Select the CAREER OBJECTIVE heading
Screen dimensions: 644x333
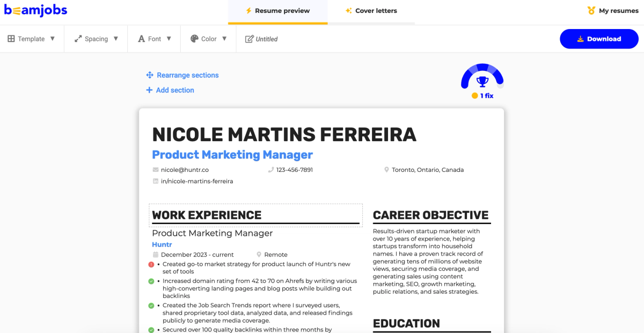tap(431, 215)
